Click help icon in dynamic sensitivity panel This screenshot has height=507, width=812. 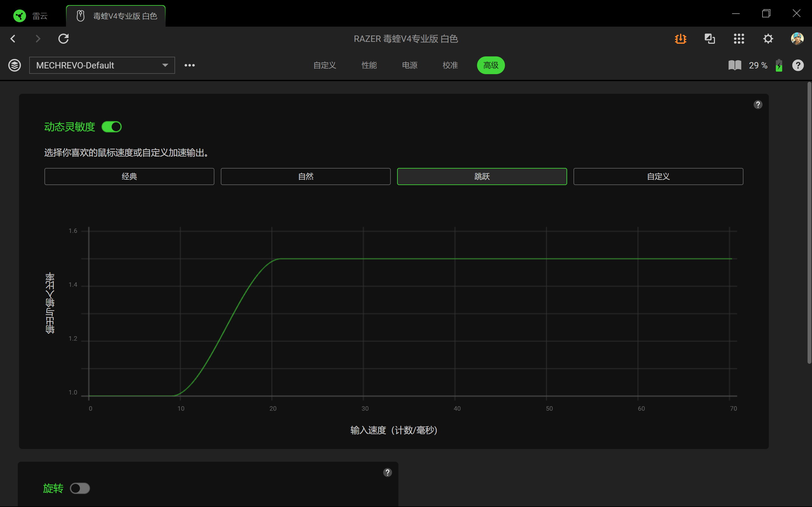point(758,105)
